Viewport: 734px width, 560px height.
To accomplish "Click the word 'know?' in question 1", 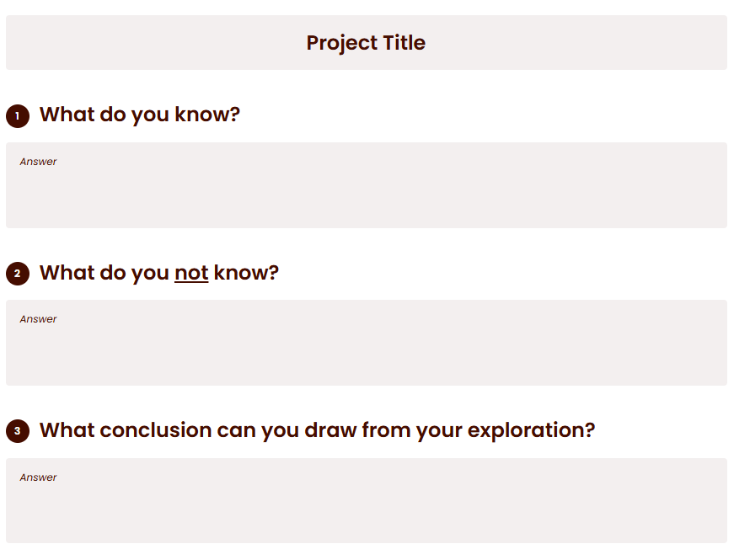I will coord(207,115).
